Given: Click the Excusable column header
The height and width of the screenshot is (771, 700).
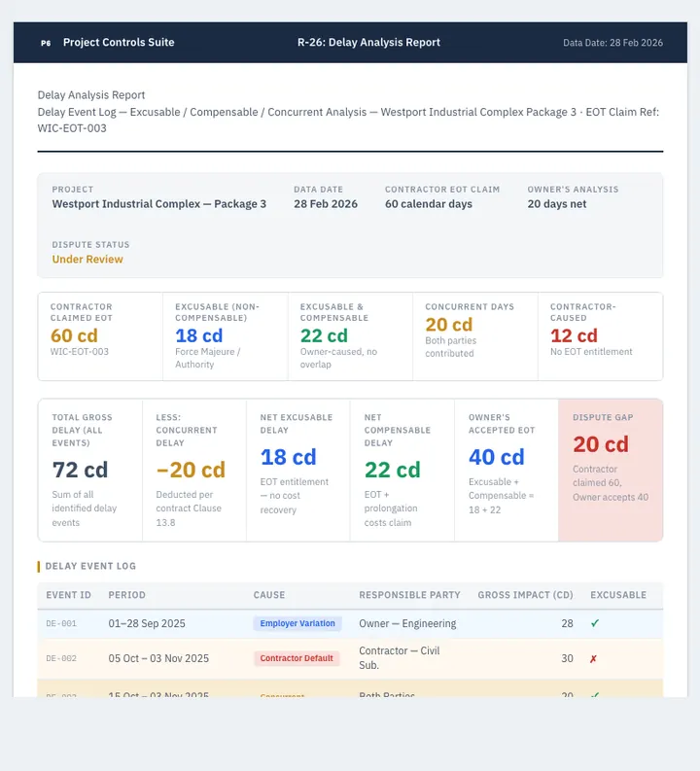Looking at the screenshot, I should click(618, 595).
